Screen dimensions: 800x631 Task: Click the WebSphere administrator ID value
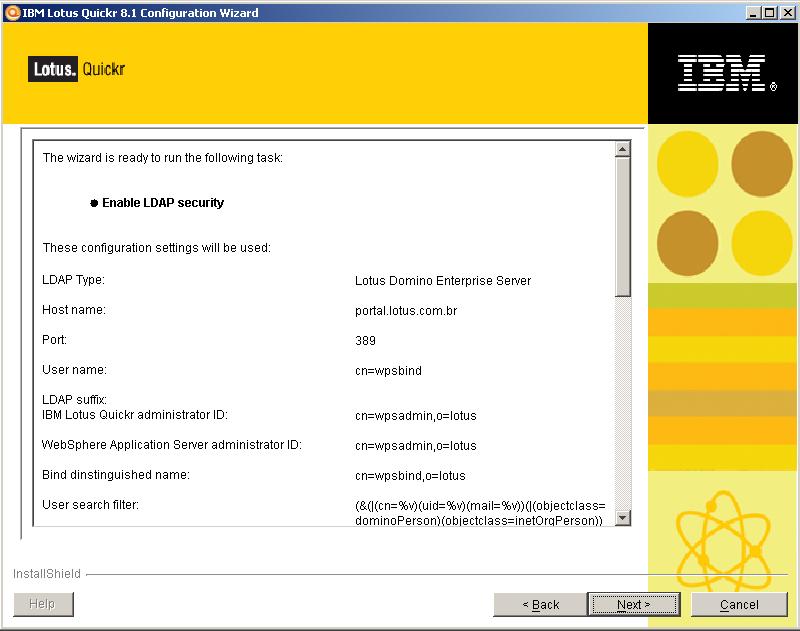pos(416,446)
